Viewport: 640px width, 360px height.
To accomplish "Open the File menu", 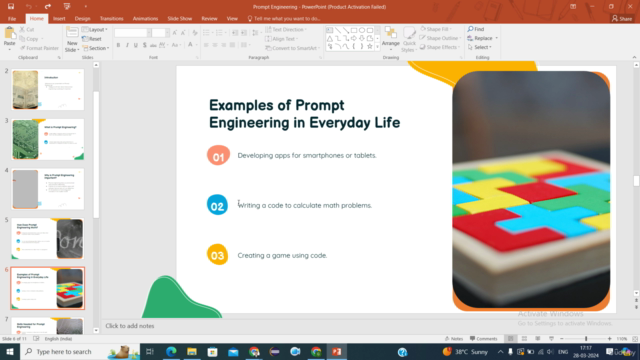I will point(12,18).
